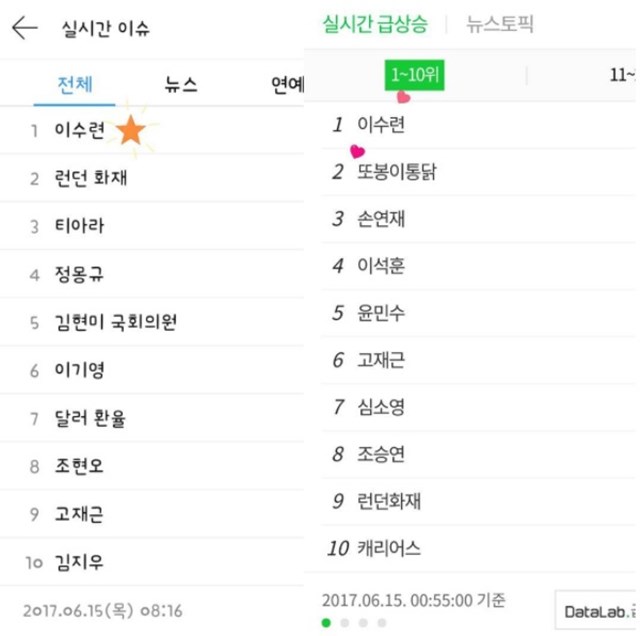Select 김현미 국회의원 issue
This screenshot has height=636, width=640.
(117, 323)
